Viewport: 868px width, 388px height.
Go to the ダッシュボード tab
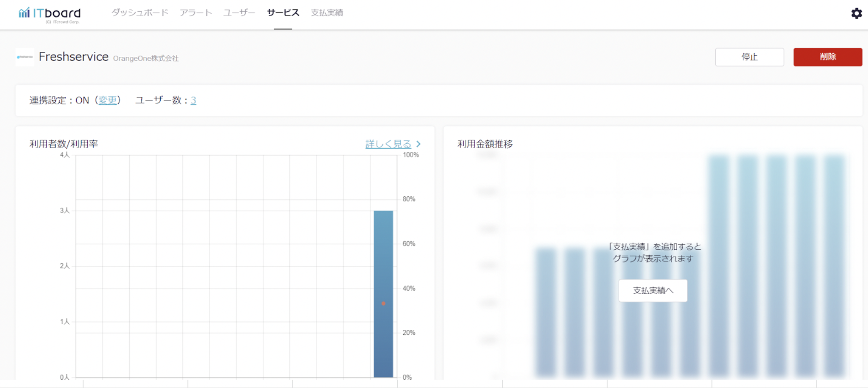(x=139, y=13)
